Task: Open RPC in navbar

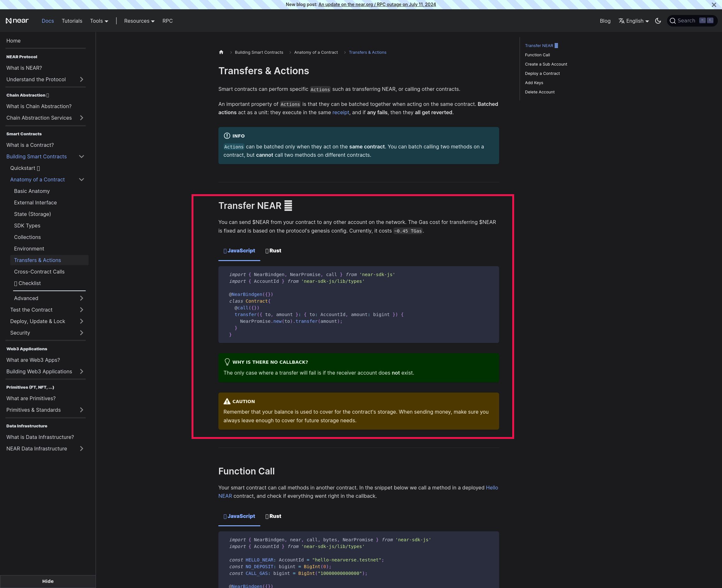Action: (167, 21)
